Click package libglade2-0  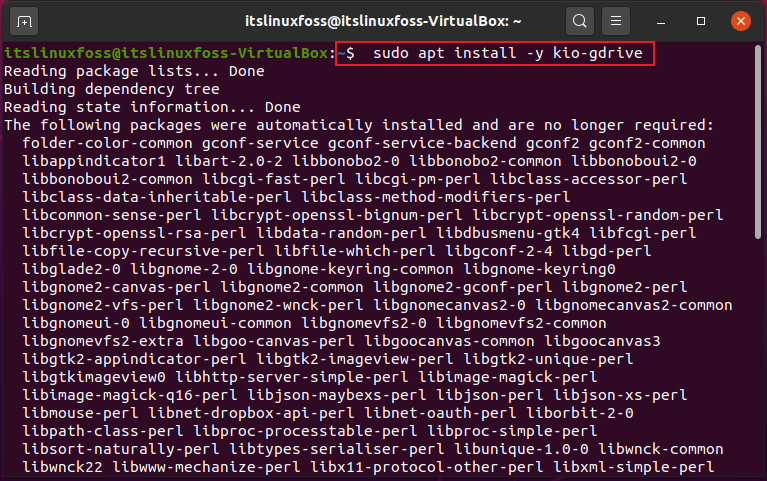coord(71,269)
